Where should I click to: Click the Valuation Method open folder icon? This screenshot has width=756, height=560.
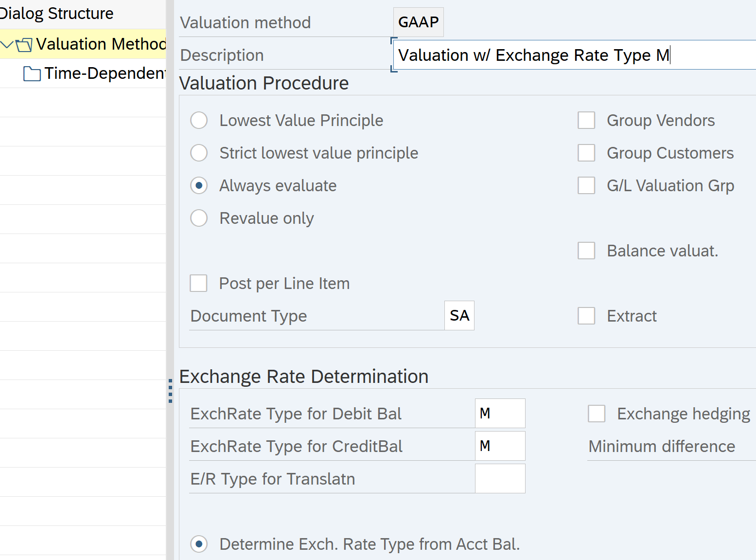24,45
